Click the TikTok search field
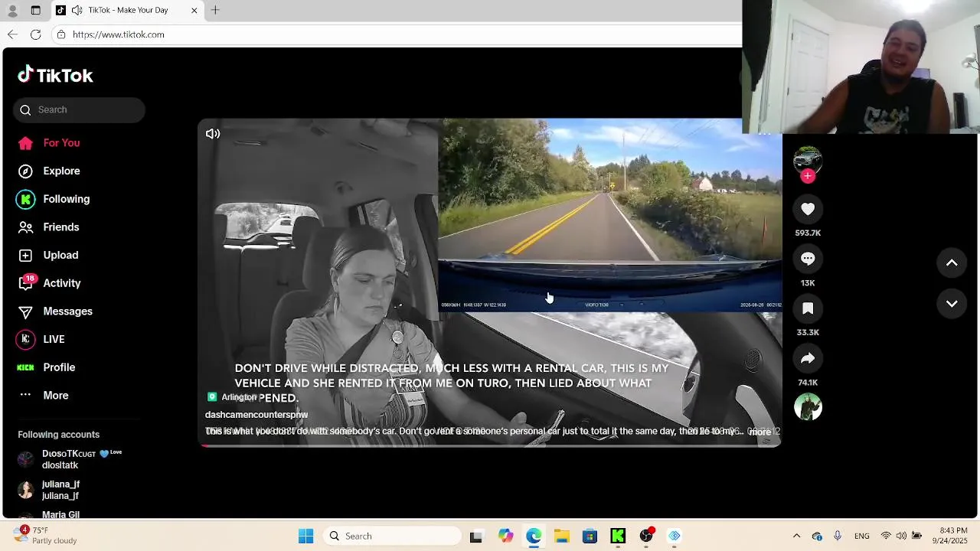Screen dimensions: 980x551 pyautogui.click(x=79, y=109)
